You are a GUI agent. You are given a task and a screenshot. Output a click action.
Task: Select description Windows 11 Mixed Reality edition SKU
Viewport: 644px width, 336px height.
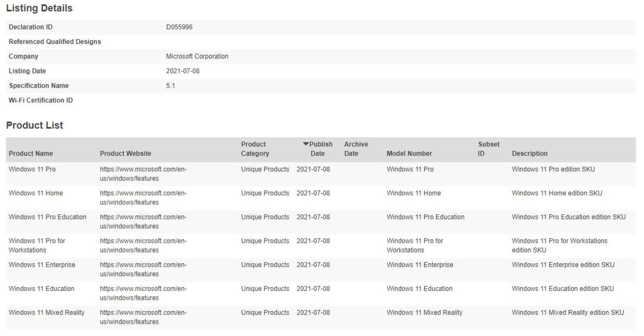click(568, 312)
